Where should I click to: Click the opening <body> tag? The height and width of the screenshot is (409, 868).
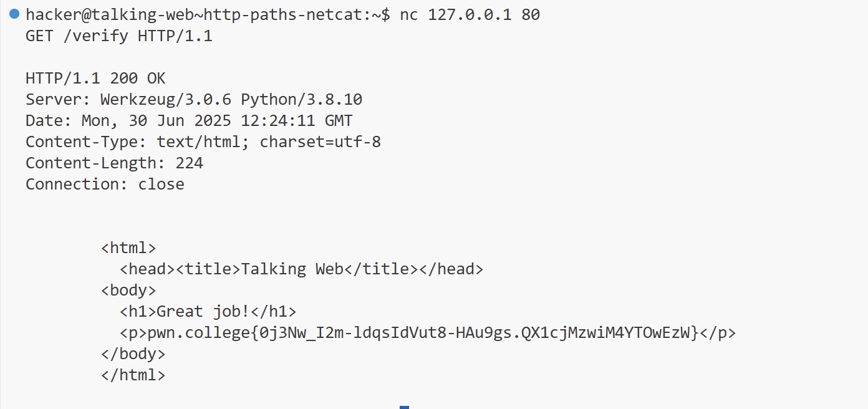pyautogui.click(x=128, y=291)
